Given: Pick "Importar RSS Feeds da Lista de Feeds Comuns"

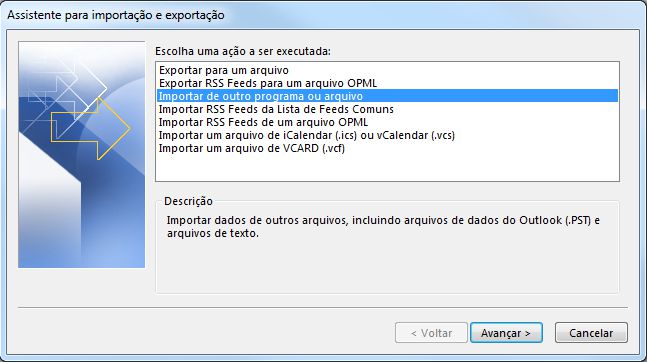Looking at the screenshot, I should coord(276,109).
